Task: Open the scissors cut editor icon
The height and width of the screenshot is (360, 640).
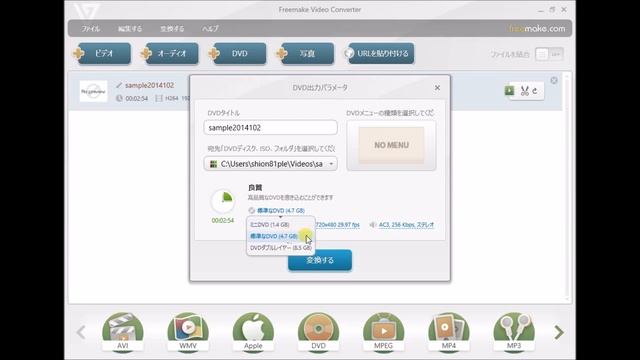Action: tap(525, 91)
